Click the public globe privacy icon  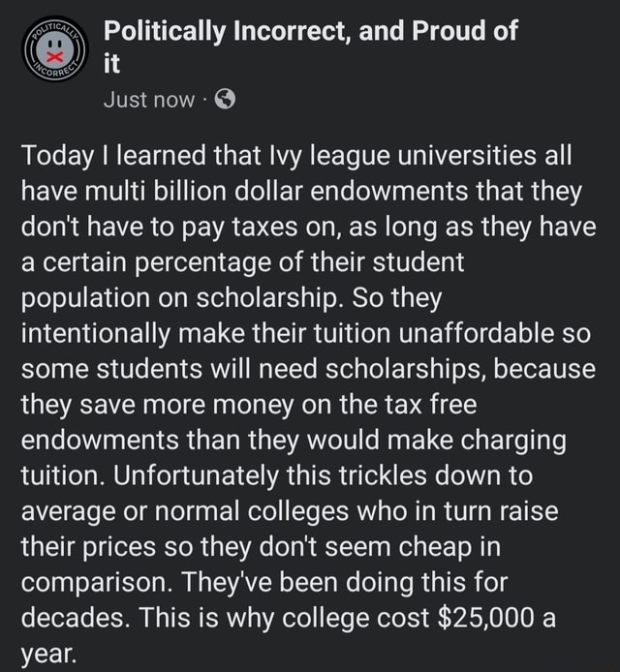click(x=225, y=99)
